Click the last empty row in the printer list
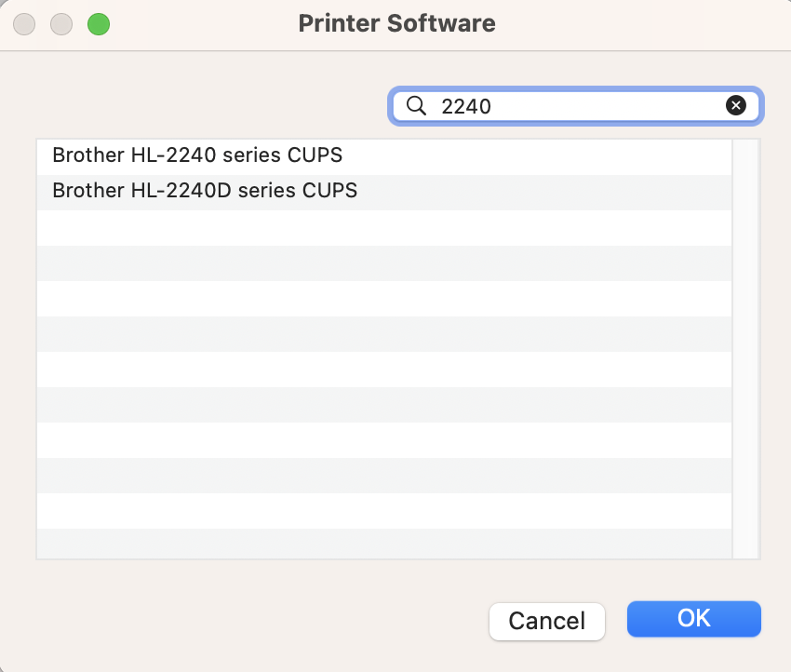791x672 pixels. click(x=383, y=544)
